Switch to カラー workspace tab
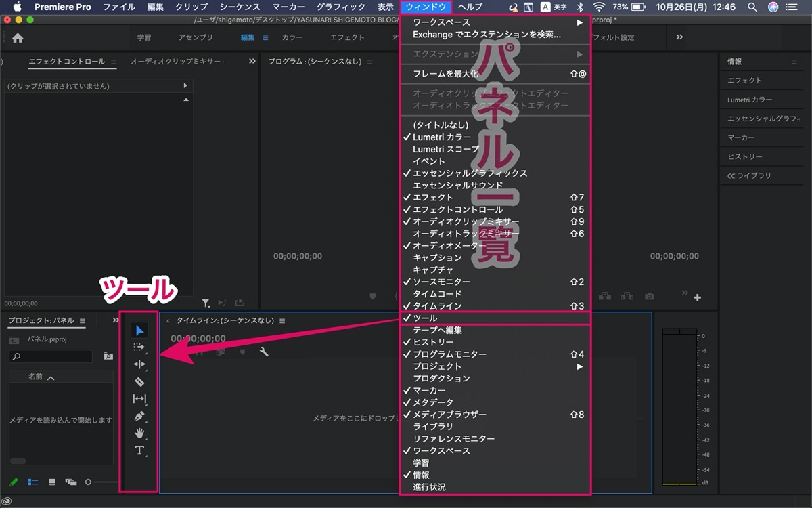Image resolution: width=812 pixels, height=508 pixels. click(x=292, y=37)
